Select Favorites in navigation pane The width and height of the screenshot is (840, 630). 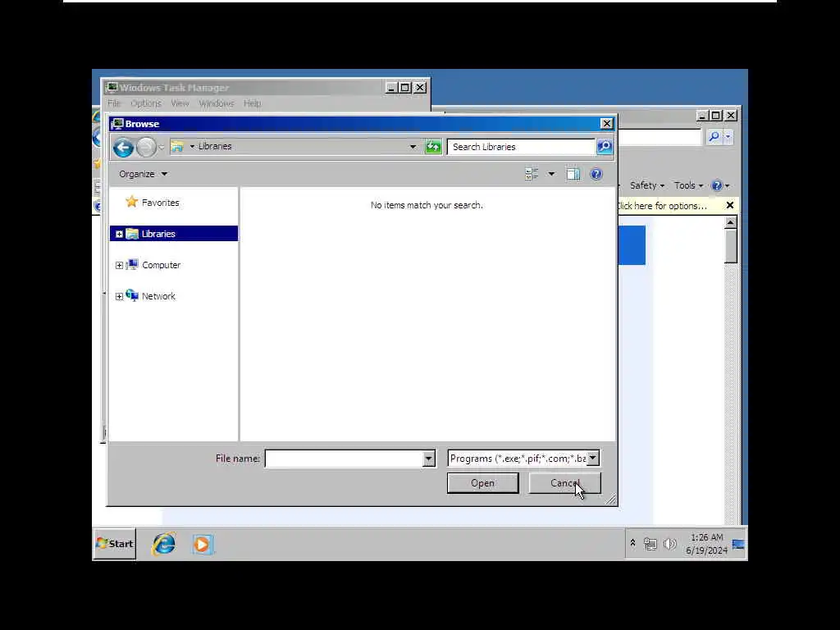coord(160,203)
